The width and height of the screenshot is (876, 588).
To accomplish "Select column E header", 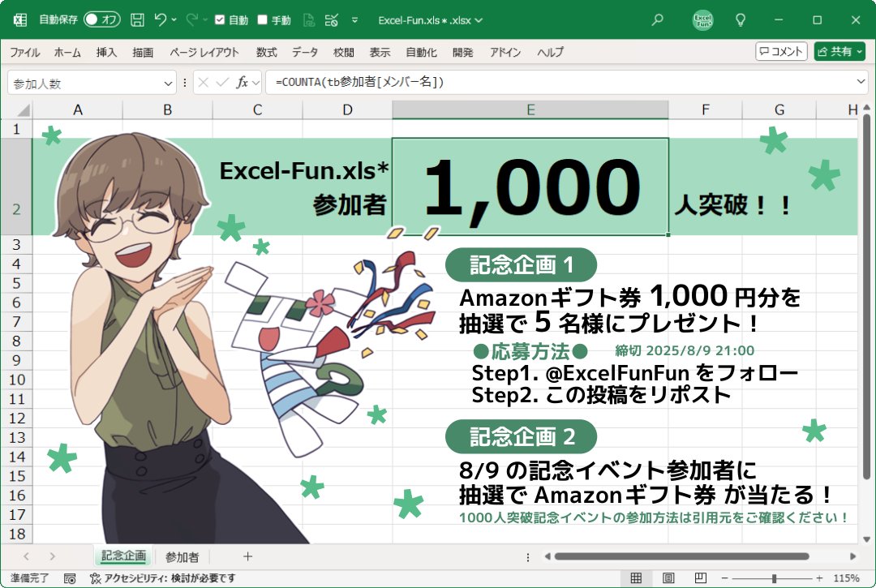I will [x=530, y=110].
